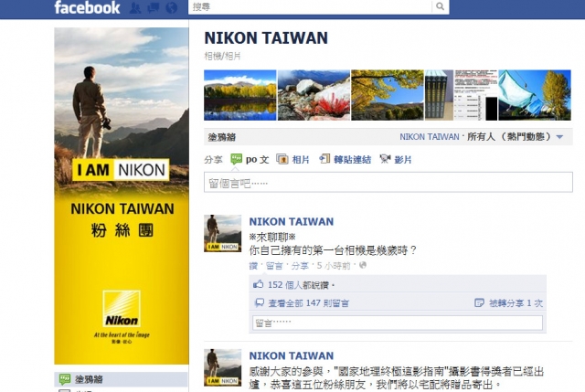Viewport: 585px width, 392px height.
Task: View all 147 comments link
Action: (x=309, y=303)
